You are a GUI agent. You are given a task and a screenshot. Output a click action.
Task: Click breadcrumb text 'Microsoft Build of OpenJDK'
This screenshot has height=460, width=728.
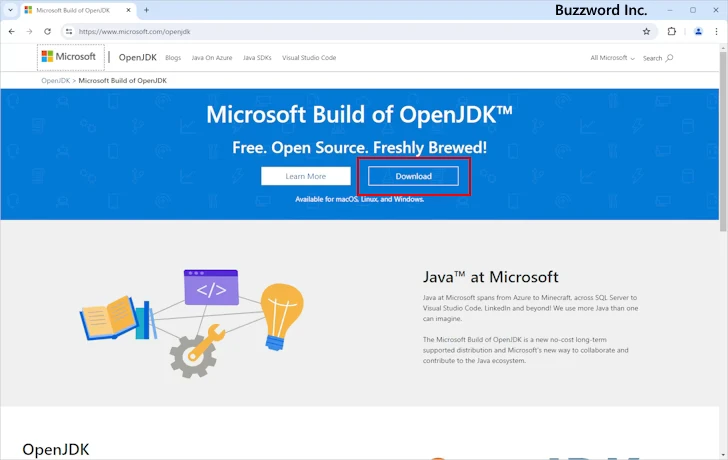[123, 80]
